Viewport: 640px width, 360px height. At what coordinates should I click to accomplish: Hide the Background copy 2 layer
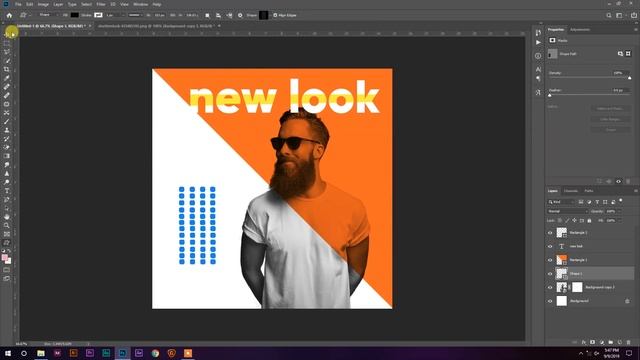pos(550,287)
